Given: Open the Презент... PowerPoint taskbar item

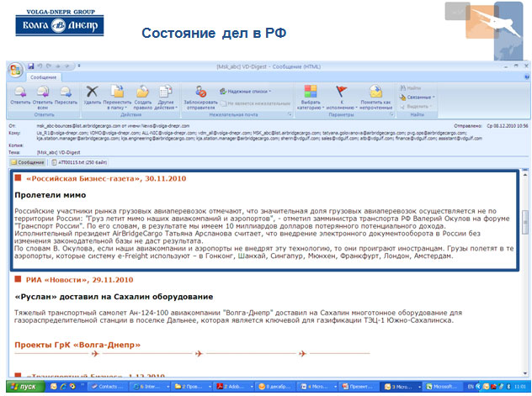Looking at the screenshot, I should click(x=359, y=387).
